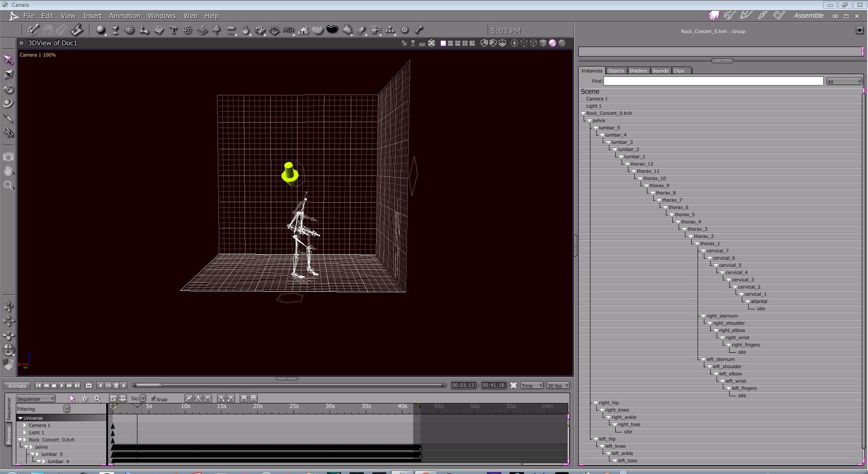Select the eyedropper tool in left toolbar
The width and height of the screenshot is (868, 474).
(x=8, y=118)
